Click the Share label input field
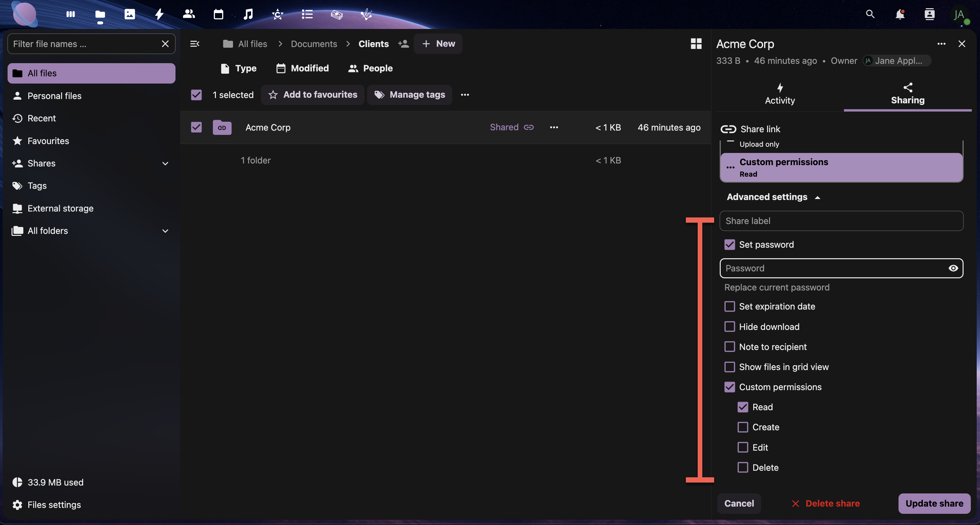 click(841, 221)
